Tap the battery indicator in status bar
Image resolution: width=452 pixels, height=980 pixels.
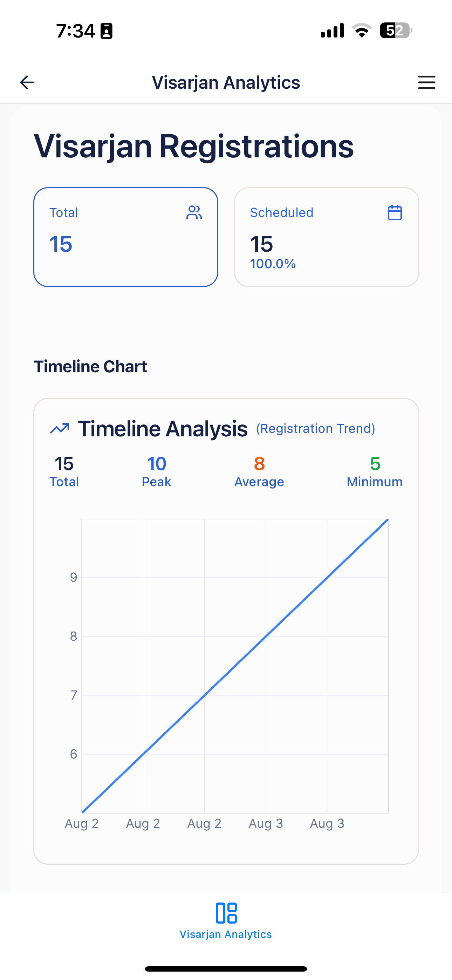click(x=396, y=30)
